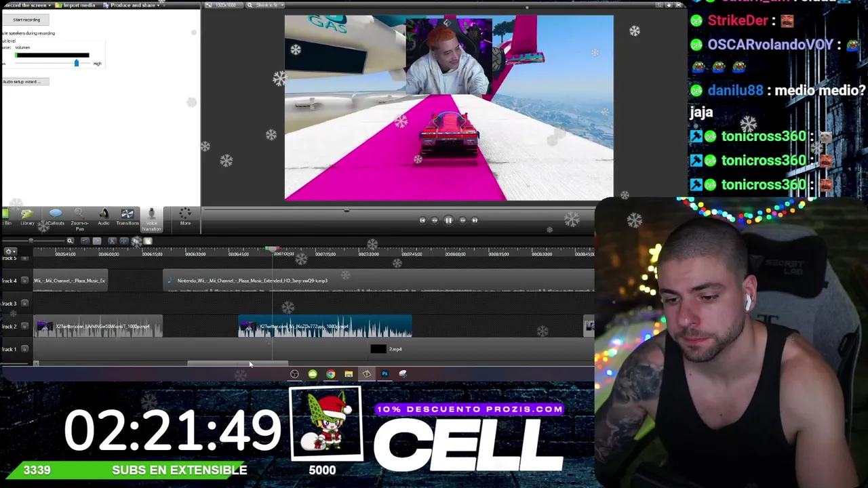Toggle the lock on Track 2
Image resolution: width=868 pixels, height=488 pixels.
(25, 326)
